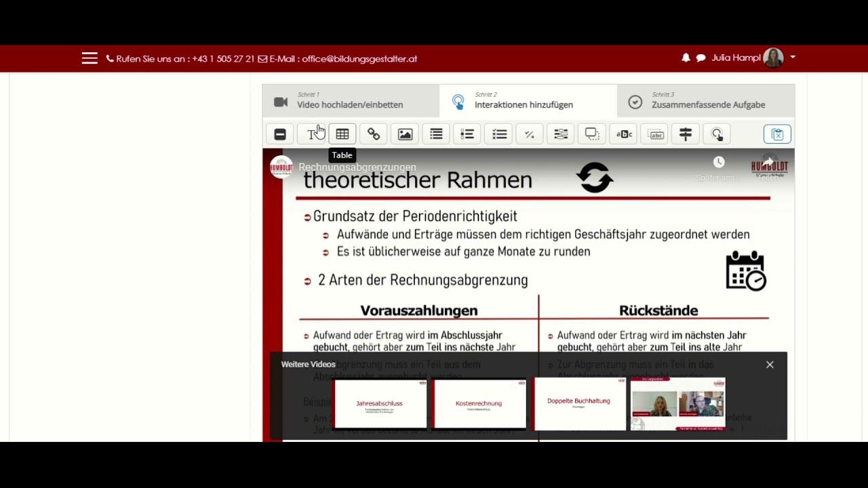Click the office@bildungsgestalter.at email link
This screenshot has width=868, height=488.
click(x=359, y=59)
